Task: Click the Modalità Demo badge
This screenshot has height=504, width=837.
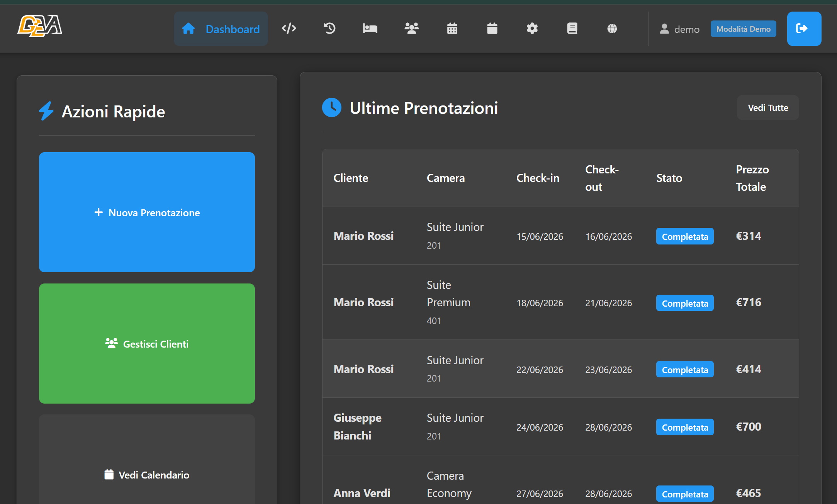Action: pos(743,29)
